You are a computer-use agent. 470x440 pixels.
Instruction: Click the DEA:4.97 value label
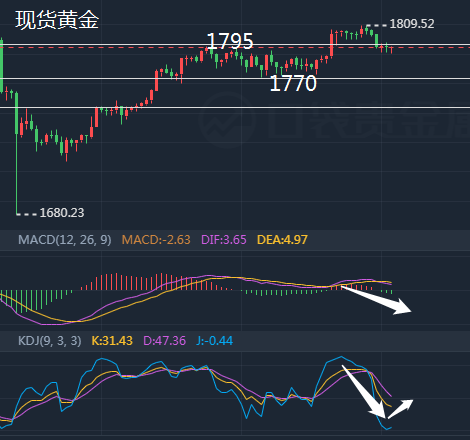coord(282,240)
